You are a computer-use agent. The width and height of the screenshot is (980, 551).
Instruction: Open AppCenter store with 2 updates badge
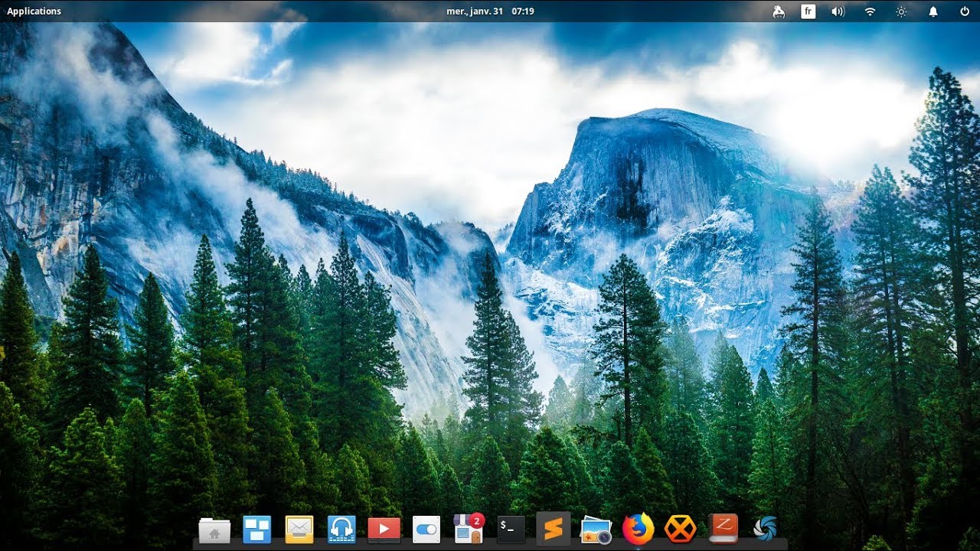click(x=468, y=528)
